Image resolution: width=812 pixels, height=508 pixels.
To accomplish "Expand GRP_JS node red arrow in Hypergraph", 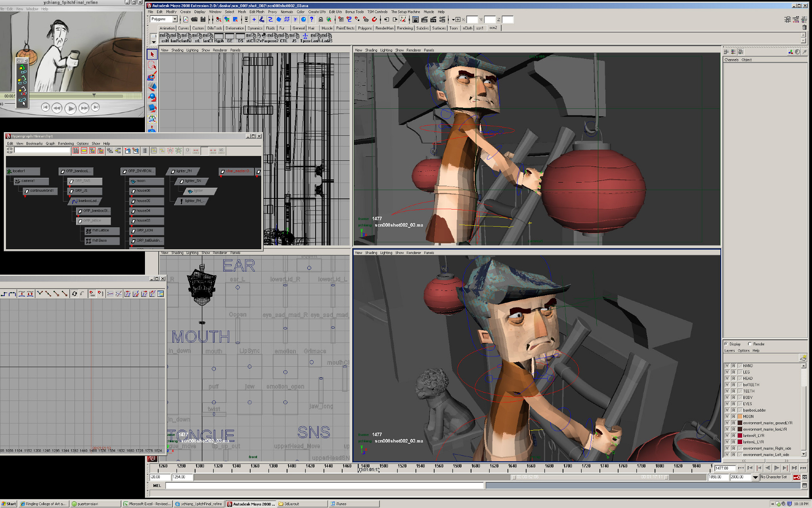I will (x=69, y=196).
